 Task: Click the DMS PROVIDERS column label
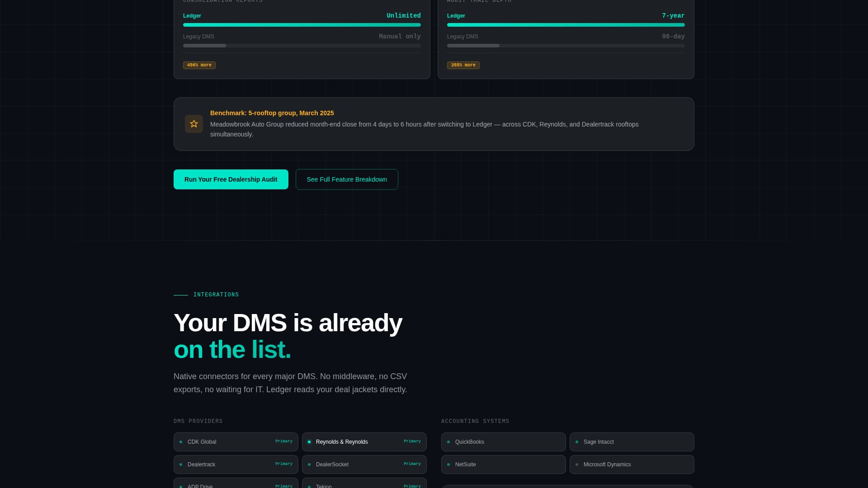click(198, 421)
